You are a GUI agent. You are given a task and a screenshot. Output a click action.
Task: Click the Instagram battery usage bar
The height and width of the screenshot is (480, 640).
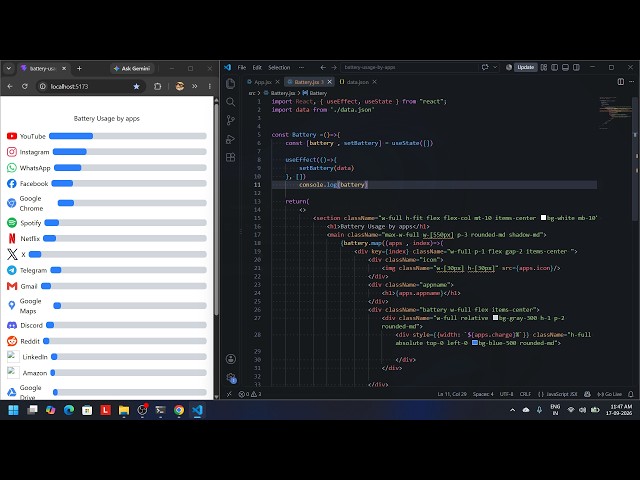pyautogui.click(x=130, y=152)
